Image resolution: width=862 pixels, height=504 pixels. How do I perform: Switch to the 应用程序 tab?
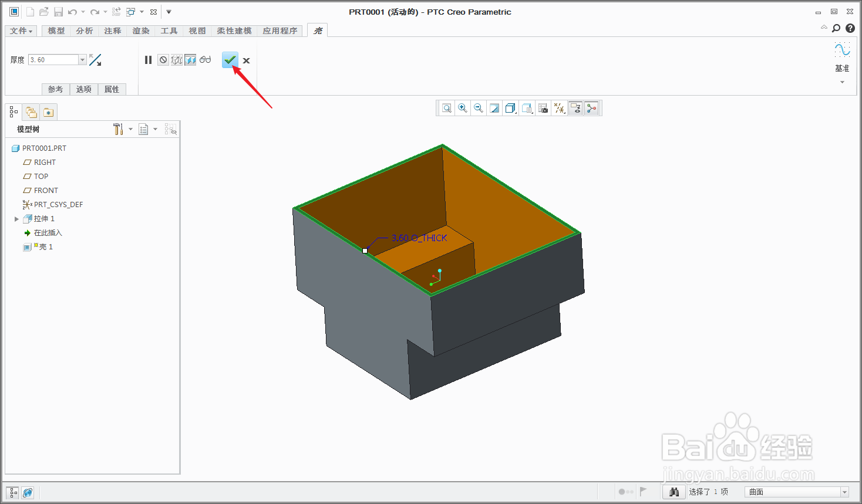280,31
